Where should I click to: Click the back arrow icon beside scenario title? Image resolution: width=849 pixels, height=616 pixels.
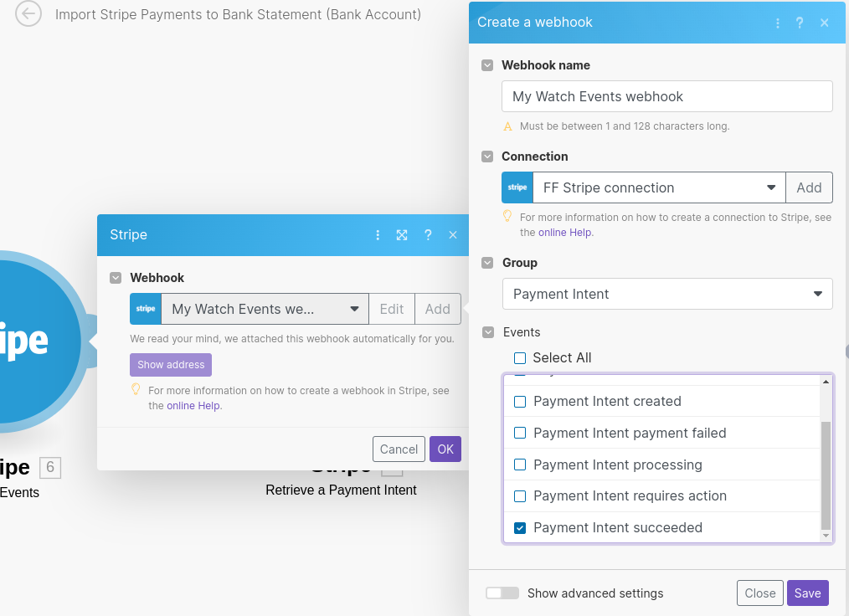point(28,14)
